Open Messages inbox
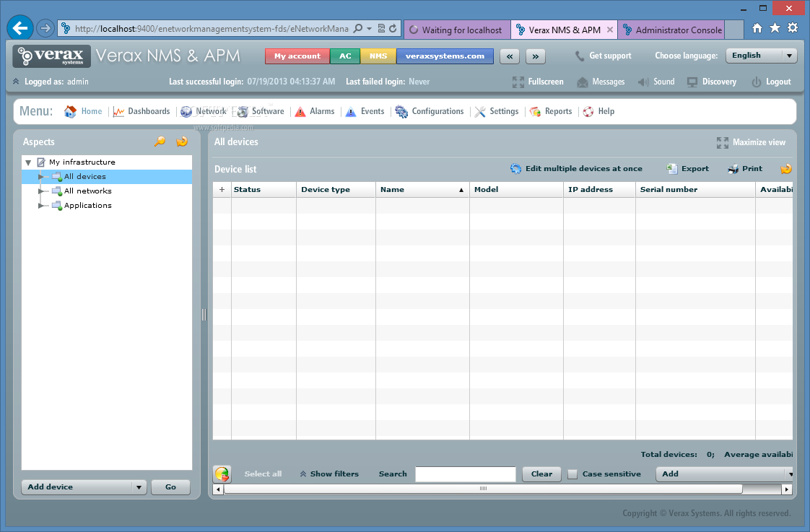The width and height of the screenshot is (810, 532). (x=601, y=82)
